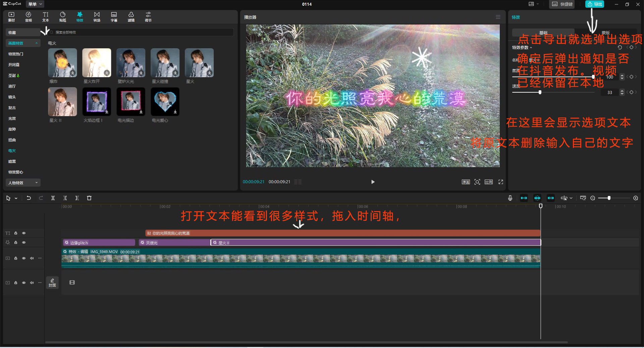This screenshot has height=348, width=644.
Task: Toggle 原画 original quality preview
Action: click(466, 182)
